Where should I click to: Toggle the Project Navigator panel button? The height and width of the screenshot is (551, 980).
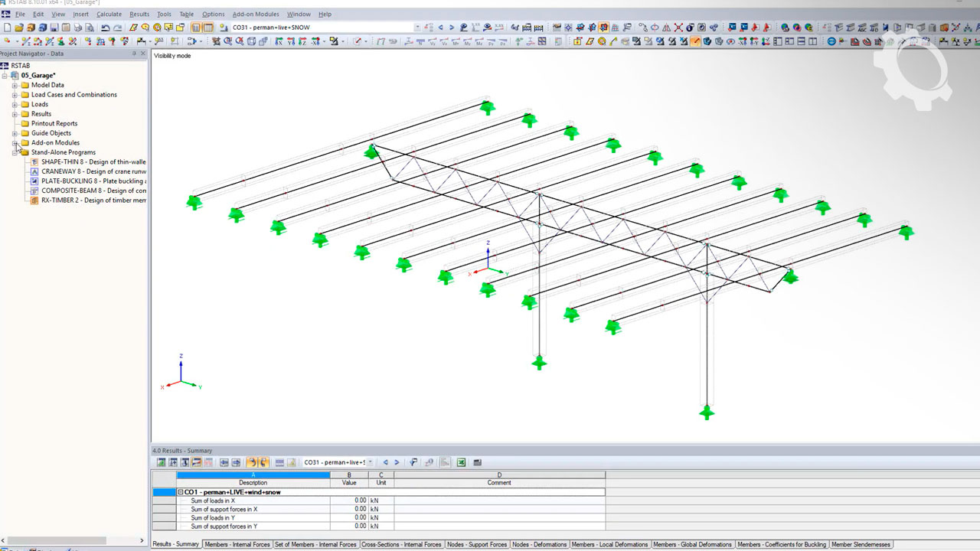pos(195,28)
